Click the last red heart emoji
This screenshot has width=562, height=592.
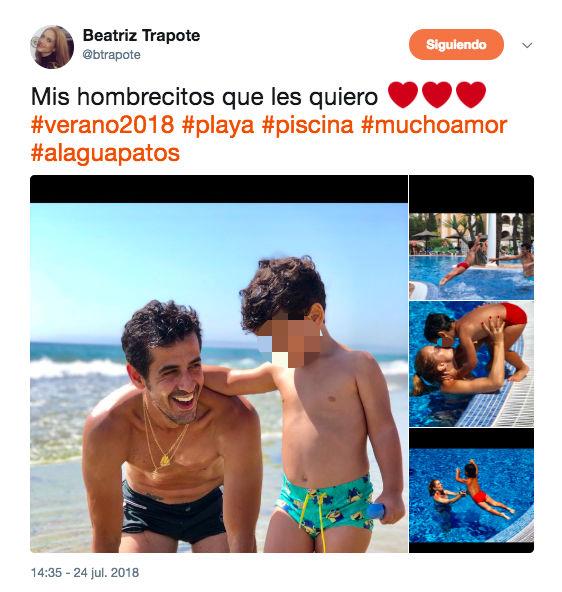[x=471, y=95]
